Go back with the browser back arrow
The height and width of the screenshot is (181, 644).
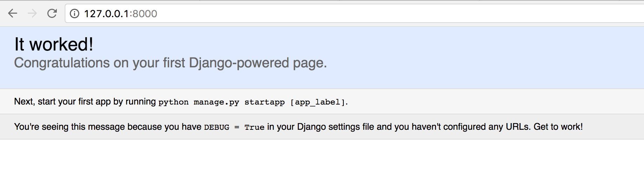(13, 13)
